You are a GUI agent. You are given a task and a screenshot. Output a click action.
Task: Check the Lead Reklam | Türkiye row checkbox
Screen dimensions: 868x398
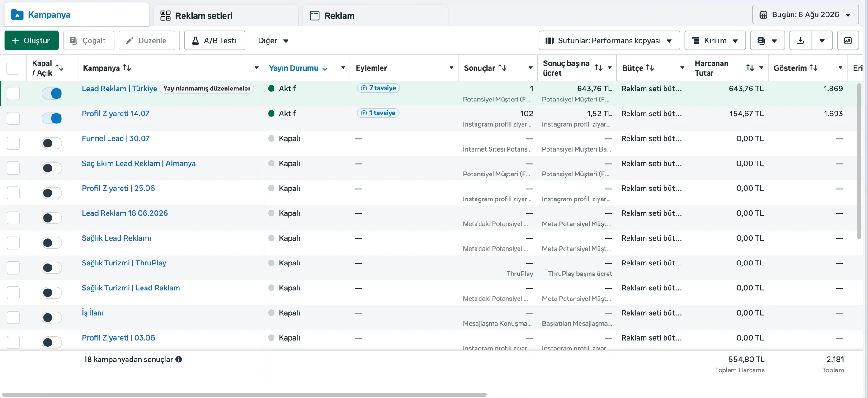click(13, 94)
